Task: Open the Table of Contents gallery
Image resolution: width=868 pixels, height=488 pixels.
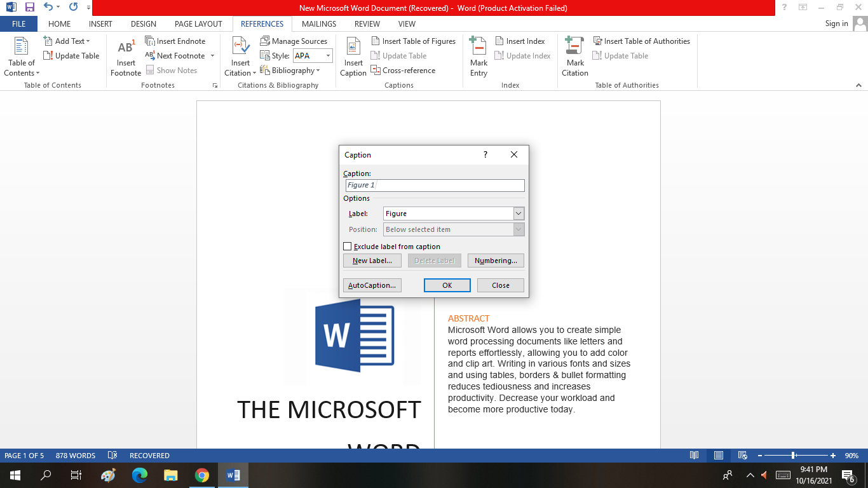Action: pyautogui.click(x=22, y=57)
